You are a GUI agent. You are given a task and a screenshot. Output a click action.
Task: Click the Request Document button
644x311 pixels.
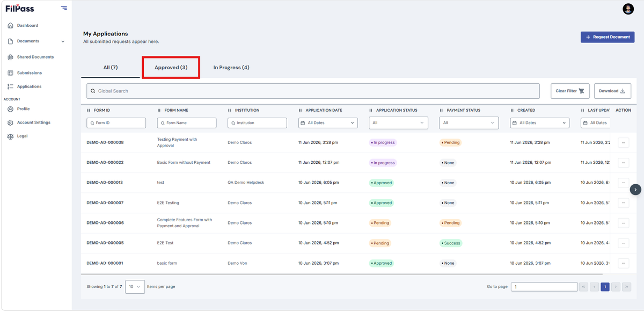pyautogui.click(x=608, y=37)
